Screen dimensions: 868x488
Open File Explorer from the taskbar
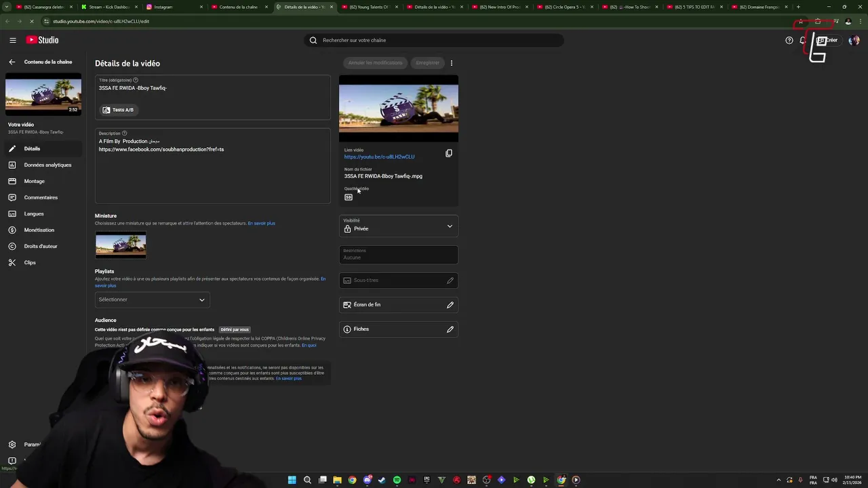337,480
